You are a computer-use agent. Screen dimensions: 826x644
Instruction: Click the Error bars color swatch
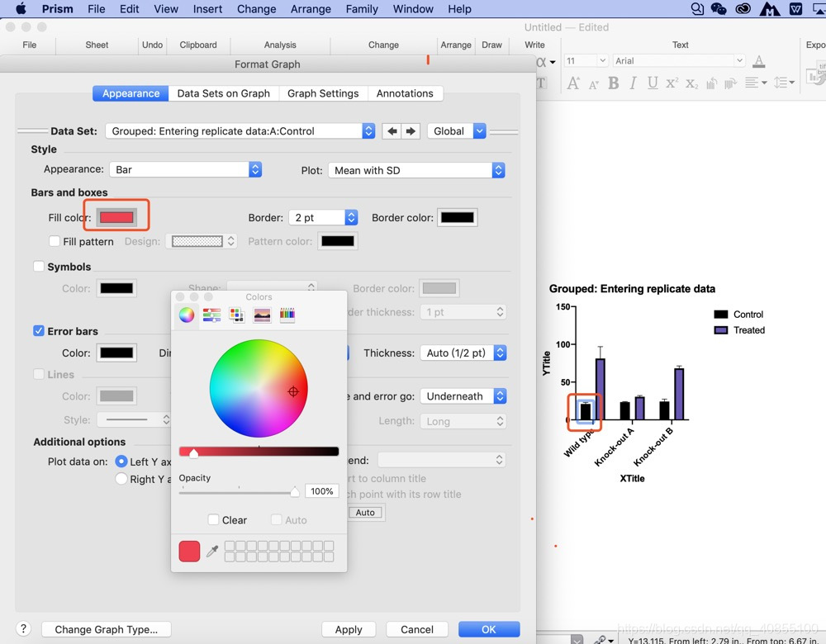pyautogui.click(x=116, y=353)
